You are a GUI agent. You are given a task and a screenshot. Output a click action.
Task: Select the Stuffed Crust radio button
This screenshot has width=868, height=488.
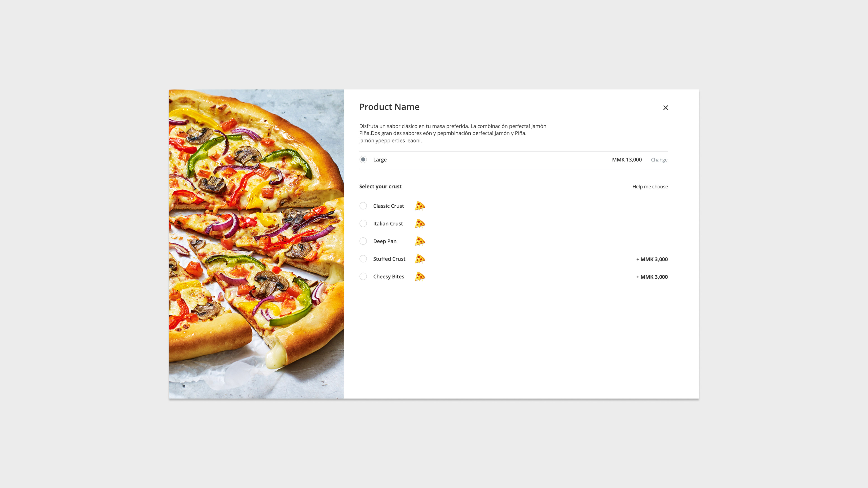tap(363, 259)
